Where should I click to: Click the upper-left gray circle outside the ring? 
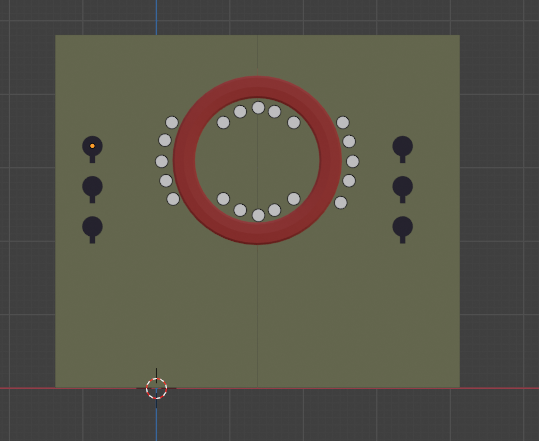(x=172, y=122)
